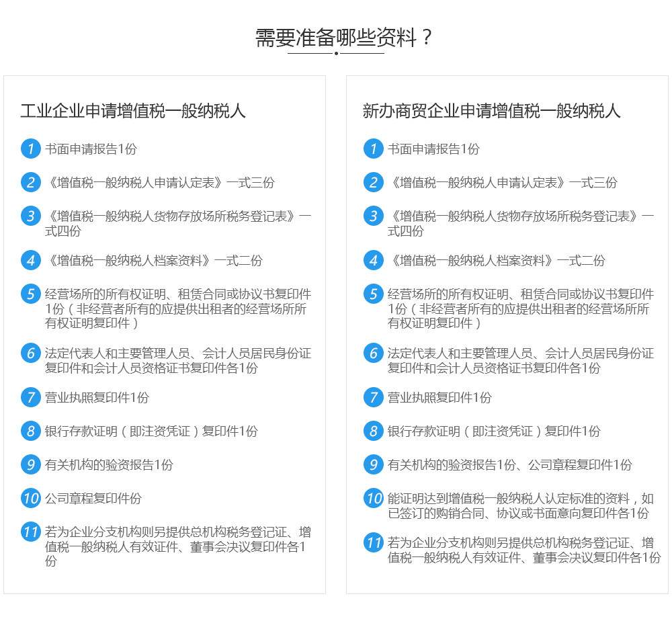Click 营业执照复印件1份 in 工业企业 list
Image resolution: width=672 pixels, height=621 pixels.
click(x=97, y=398)
